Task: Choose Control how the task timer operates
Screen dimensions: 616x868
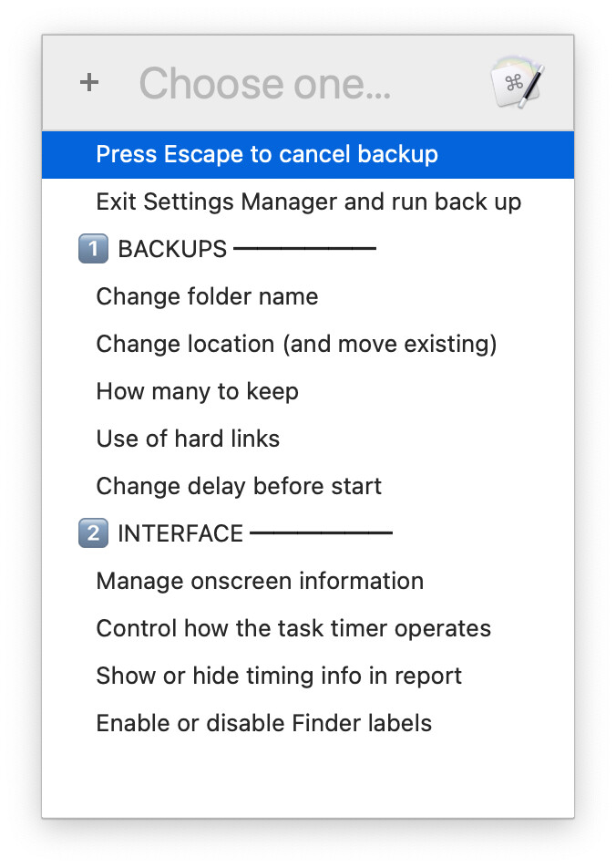Action: coord(308,628)
